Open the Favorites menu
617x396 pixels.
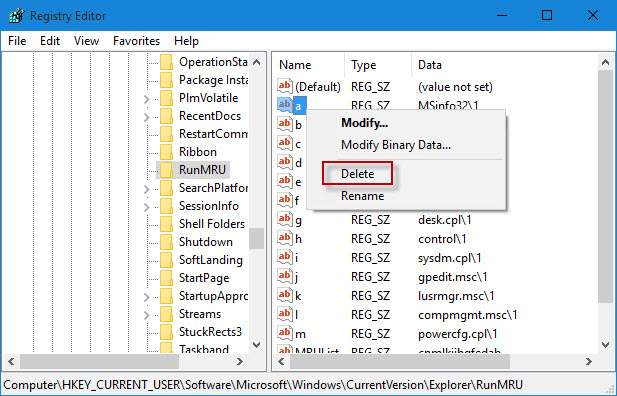point(136,41)
